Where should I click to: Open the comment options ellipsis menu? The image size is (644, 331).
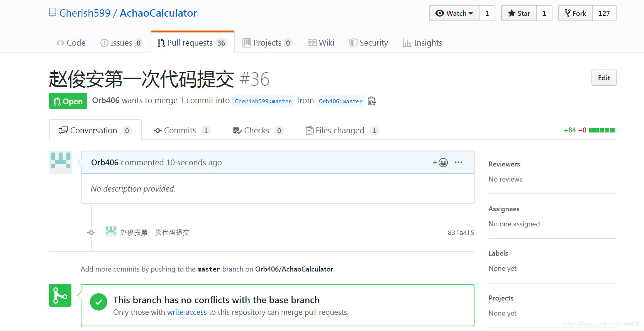click(458, 162)
